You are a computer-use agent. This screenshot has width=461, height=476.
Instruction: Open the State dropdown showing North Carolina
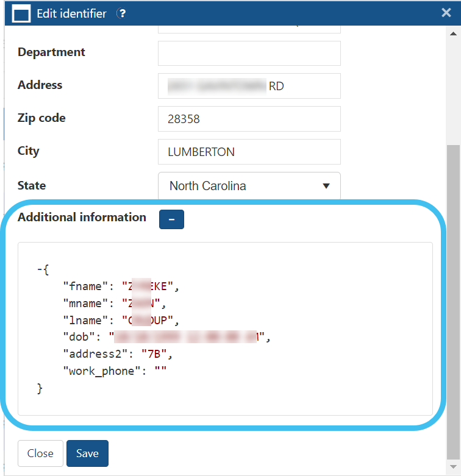249,186
